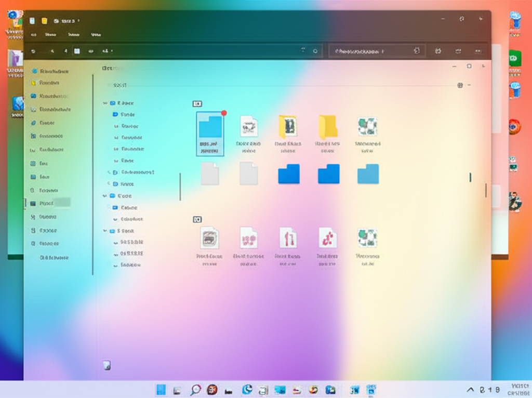Open the Recycle Bin desktop icon at top right
The width and height of the screenshot is (532, 398).
coord(515,21)
